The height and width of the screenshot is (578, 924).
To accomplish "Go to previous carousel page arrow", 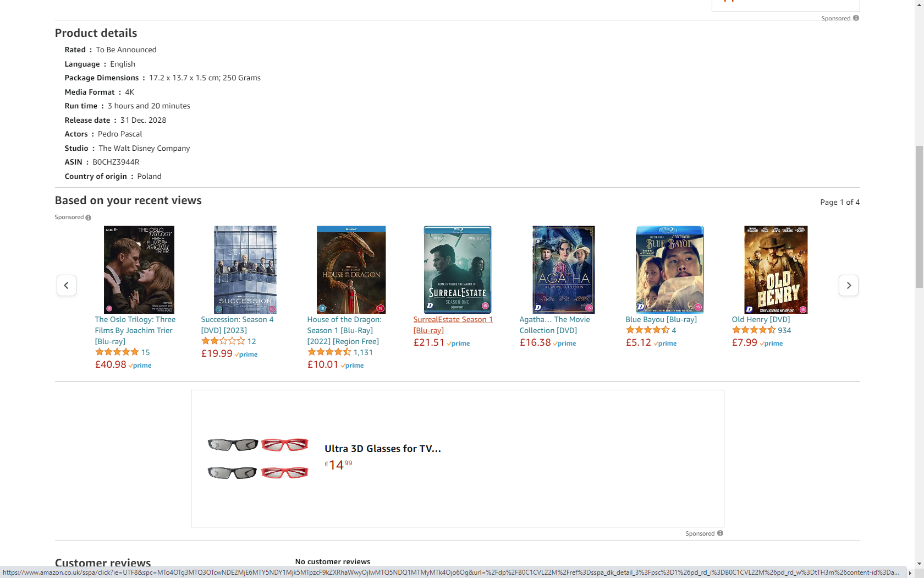I will pos(67,285).
